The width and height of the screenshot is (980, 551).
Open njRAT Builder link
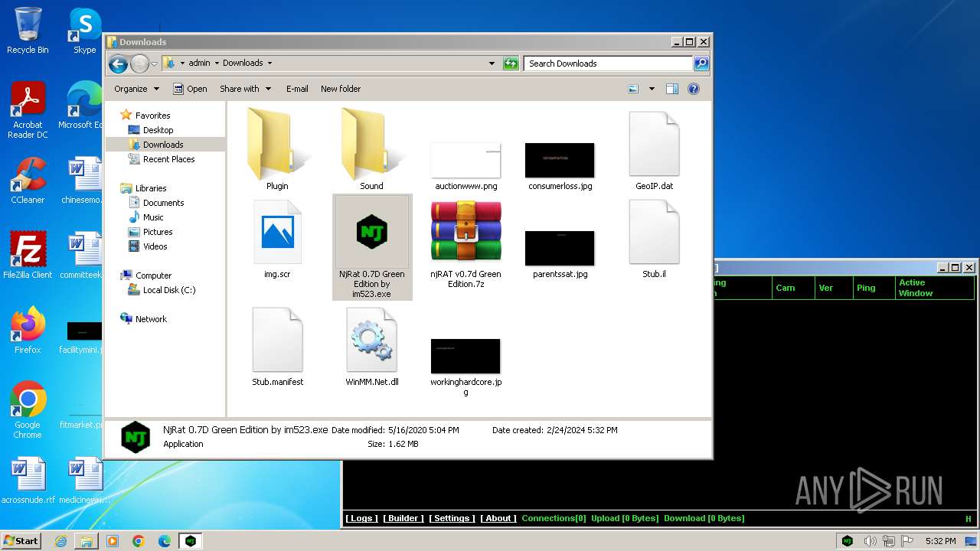point(403,518)
